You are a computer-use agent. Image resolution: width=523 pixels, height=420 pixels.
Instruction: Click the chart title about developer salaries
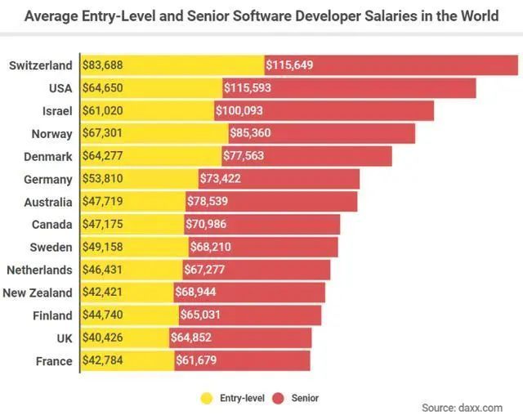pos(261,16)
